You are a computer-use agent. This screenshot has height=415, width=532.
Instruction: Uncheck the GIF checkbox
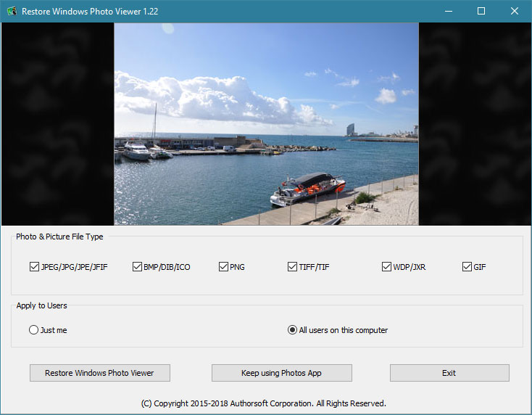467,267
